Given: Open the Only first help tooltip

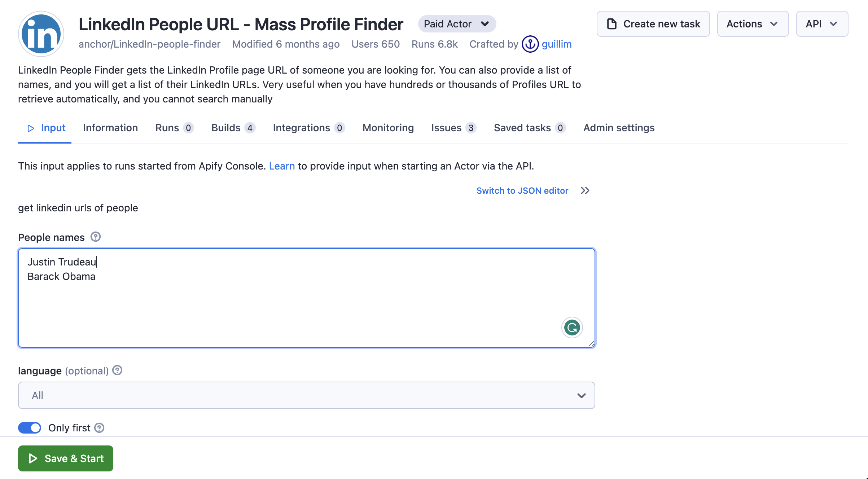Looking at the screenshot, I should click(99, 428).
